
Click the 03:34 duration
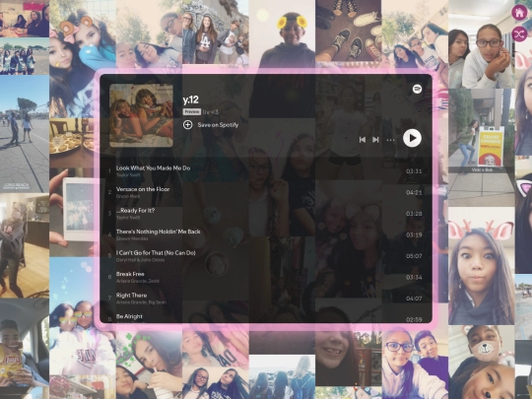(x=414, y=278)
